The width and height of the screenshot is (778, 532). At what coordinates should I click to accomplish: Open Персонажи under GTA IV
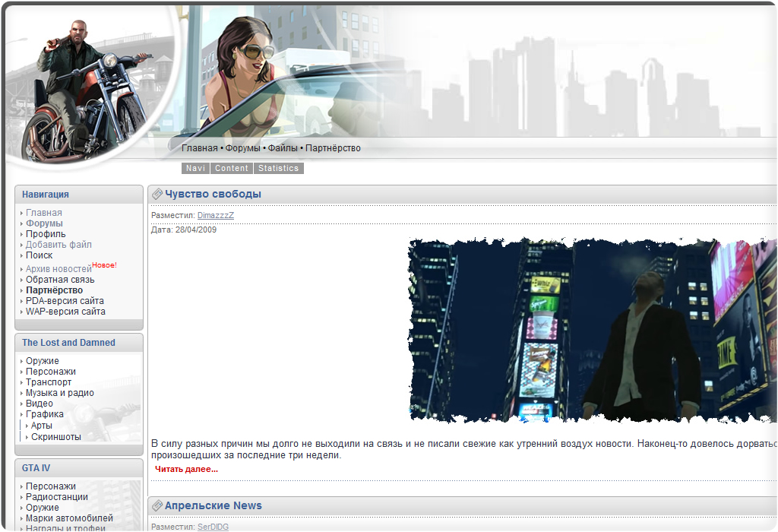(x=51, y=486)
